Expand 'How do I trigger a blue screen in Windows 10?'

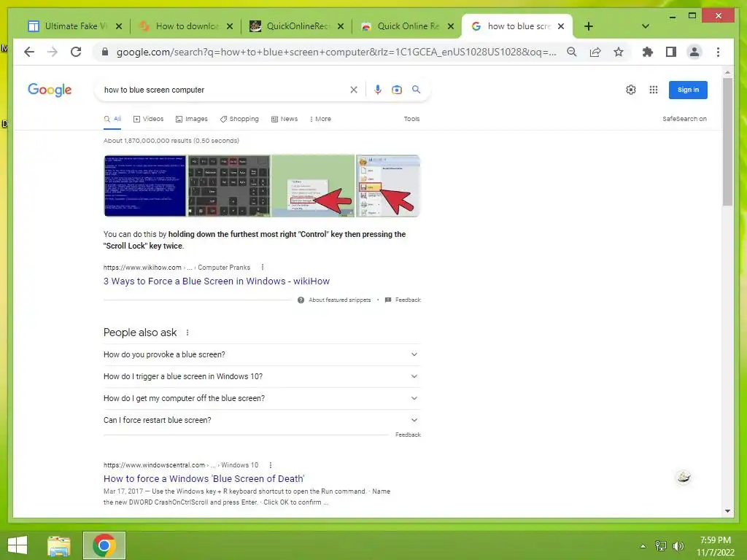point(262,376)
